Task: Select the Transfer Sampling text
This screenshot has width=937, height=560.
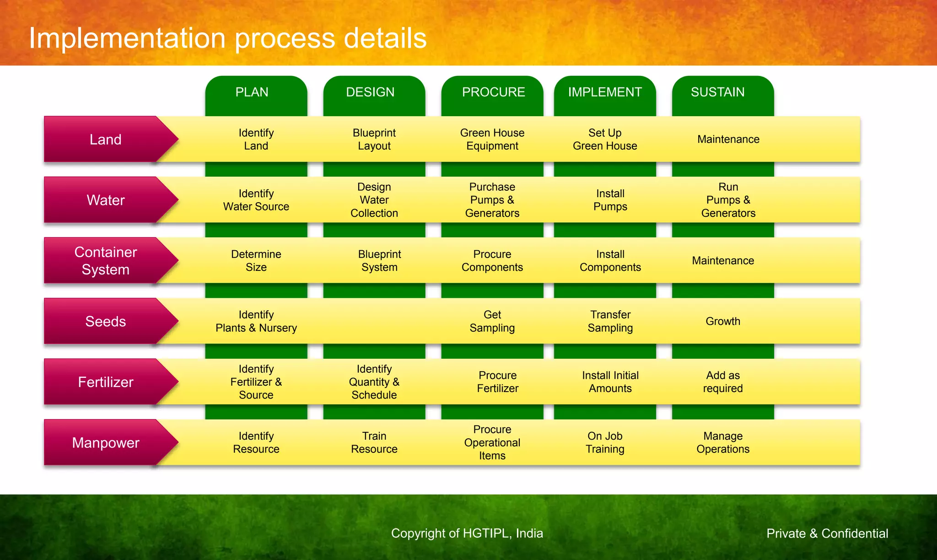Action: click(610, 322)
